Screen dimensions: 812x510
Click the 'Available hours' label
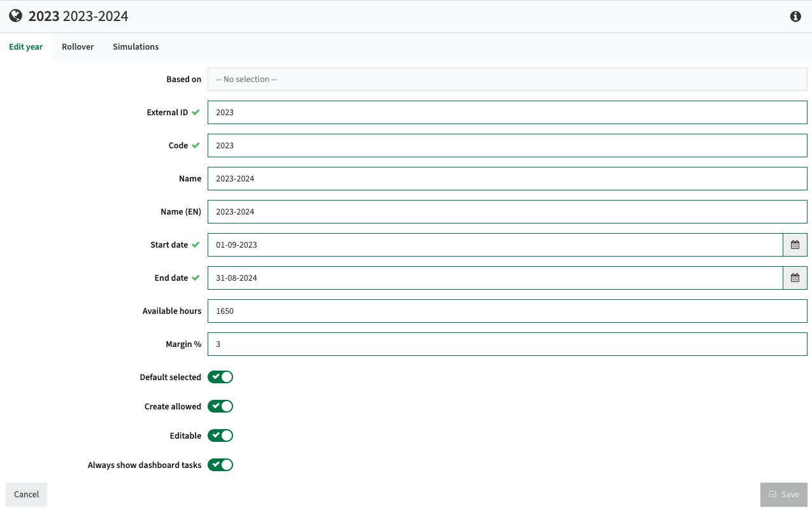[x=172, y=311]
